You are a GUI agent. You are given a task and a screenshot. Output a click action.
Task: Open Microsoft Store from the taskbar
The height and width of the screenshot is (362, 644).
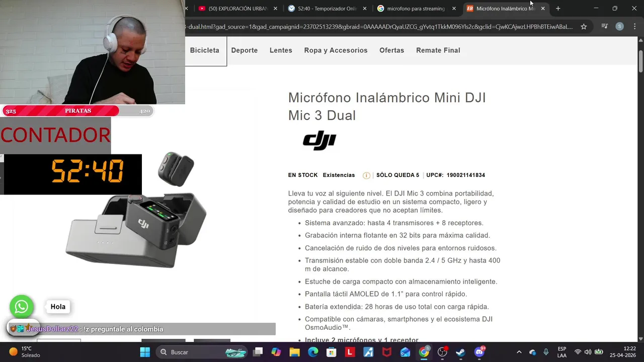(x=331, y=352)
